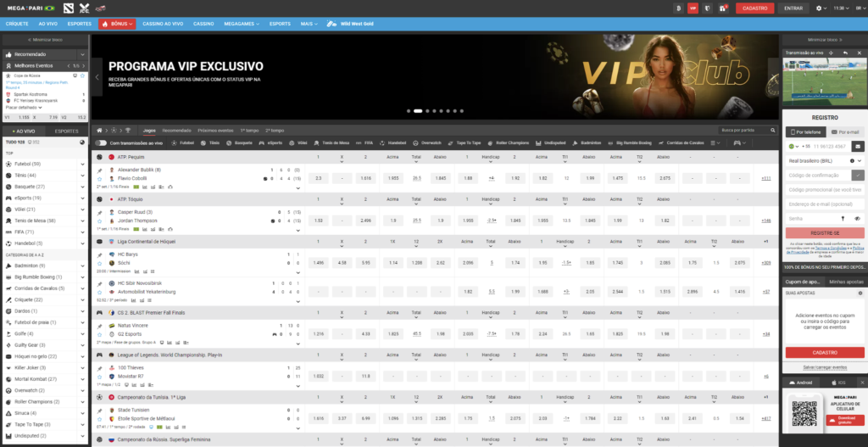Open +309 more markets for HC Barys
Viewport: 868px width, 447px height.
(x=766, y=263)
